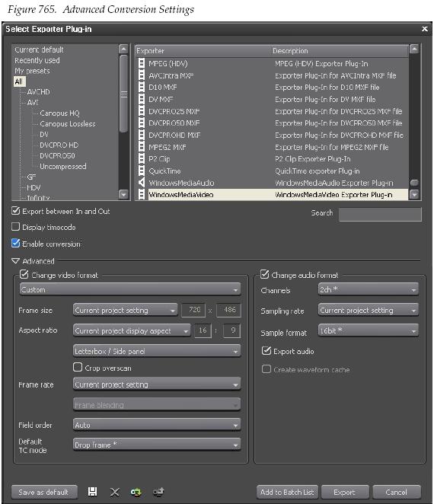Screen dimensions: 434x504
Task: Click the exporter list scroll-down arrow
Action: pos(414,194)
